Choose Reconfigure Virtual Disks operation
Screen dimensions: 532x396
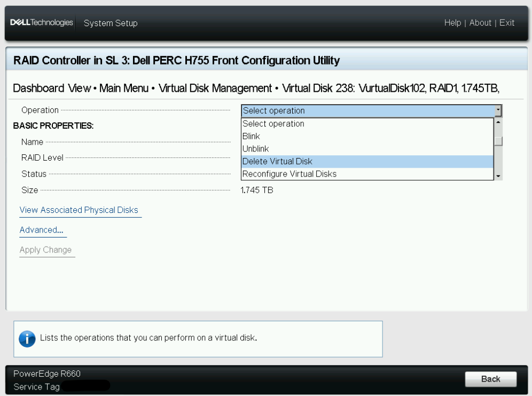coord(367,174)
